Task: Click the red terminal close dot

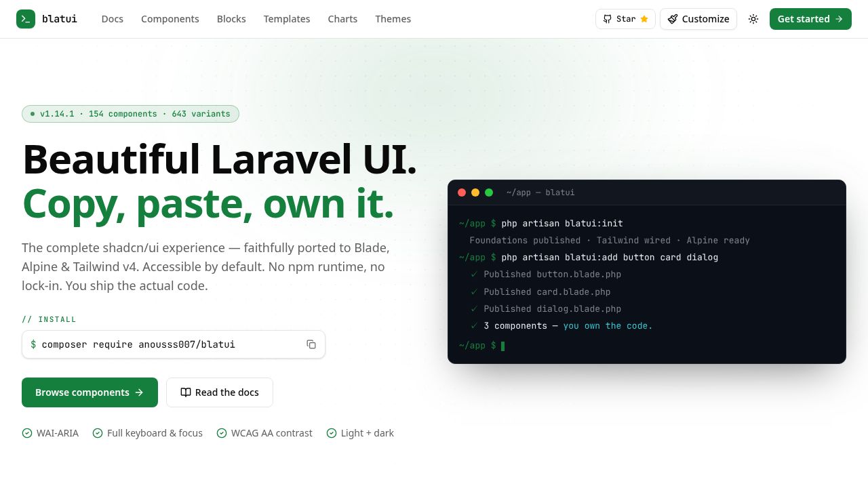Action: pos(462,192)
